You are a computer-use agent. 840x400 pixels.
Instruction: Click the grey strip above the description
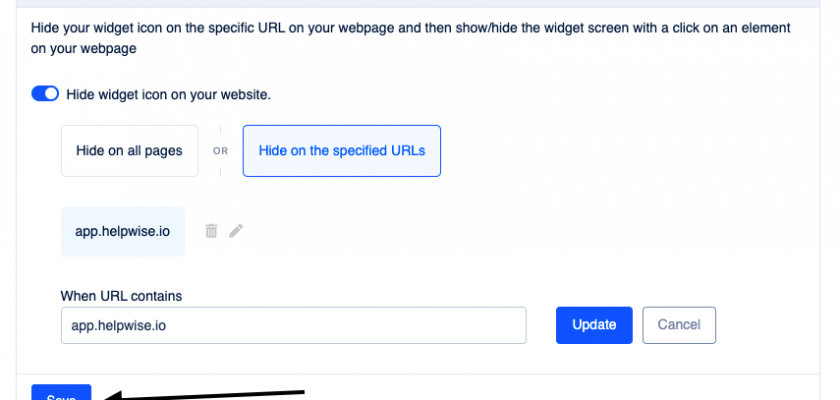point(420,4)
